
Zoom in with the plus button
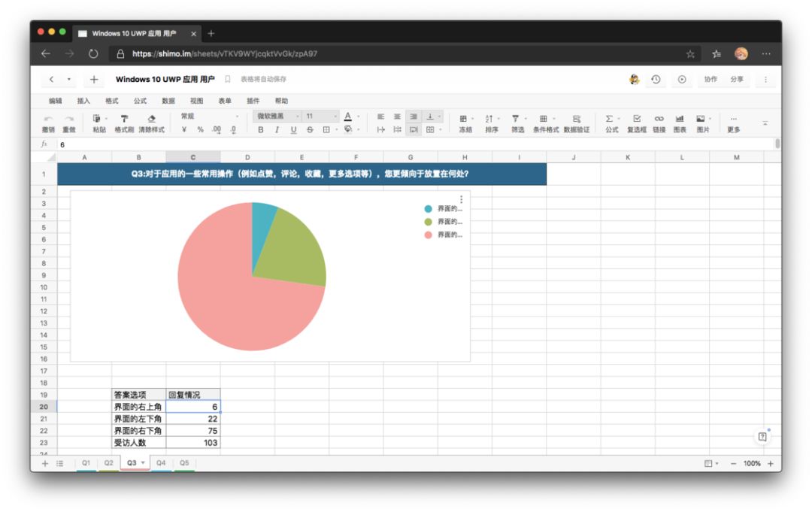pyautogui.click(x=771, y=463)
